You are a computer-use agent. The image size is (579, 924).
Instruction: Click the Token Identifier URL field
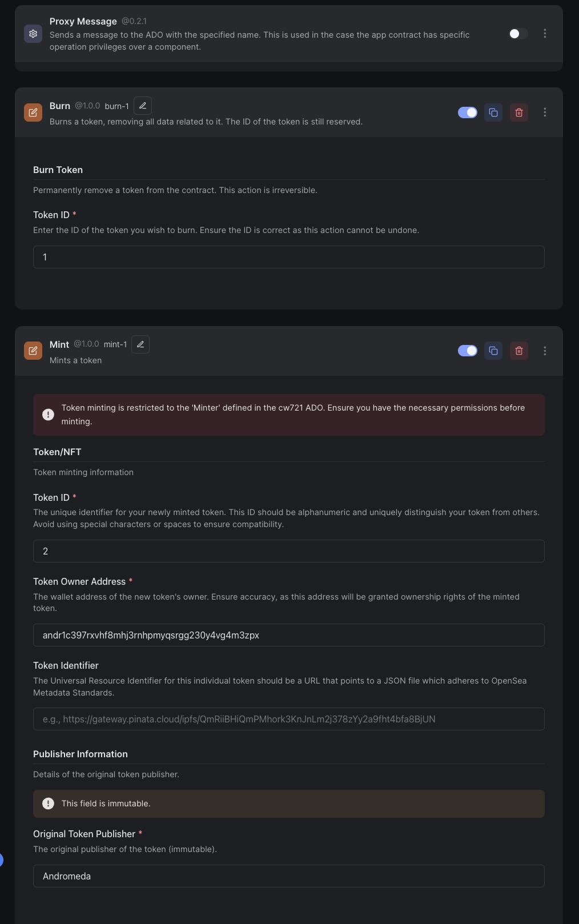288,719
